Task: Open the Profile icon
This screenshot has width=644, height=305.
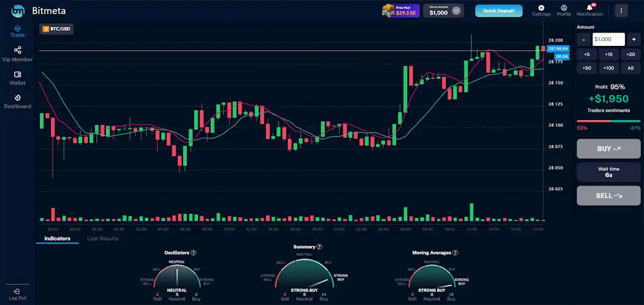Action: (564, 8)
